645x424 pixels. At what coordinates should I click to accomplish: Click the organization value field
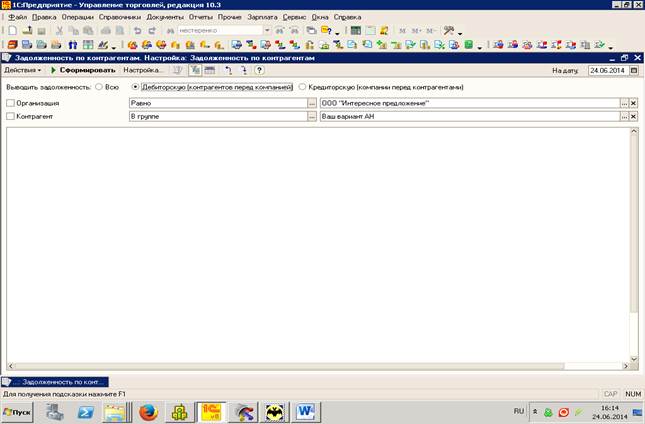coord(470,103)
